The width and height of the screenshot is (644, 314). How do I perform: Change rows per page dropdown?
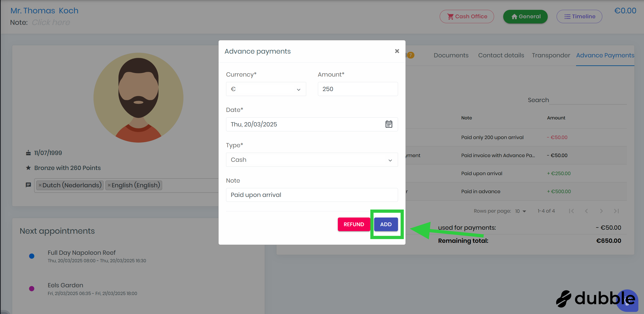click(x=521, y=211)
